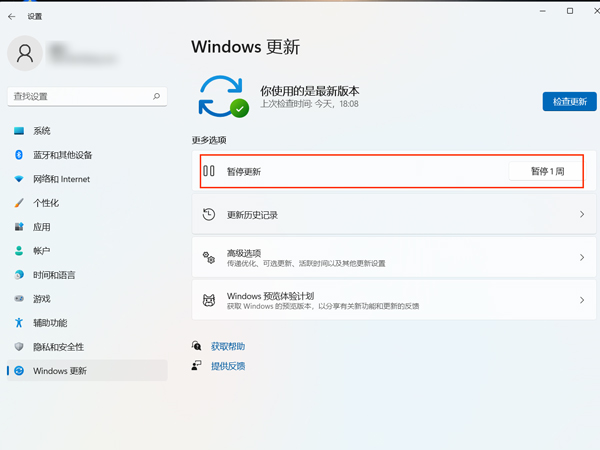The height and width of the screenshot is (450, 600).
Task: Open Windows 预览体验计划
Action: coord(394,300)
